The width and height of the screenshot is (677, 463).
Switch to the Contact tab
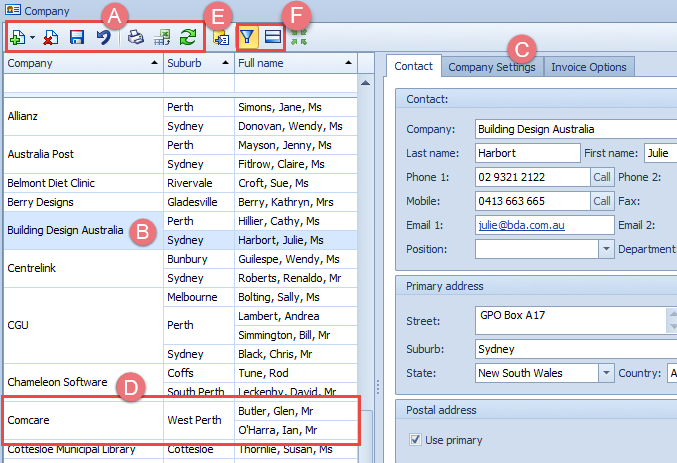(x=414, y=66)
